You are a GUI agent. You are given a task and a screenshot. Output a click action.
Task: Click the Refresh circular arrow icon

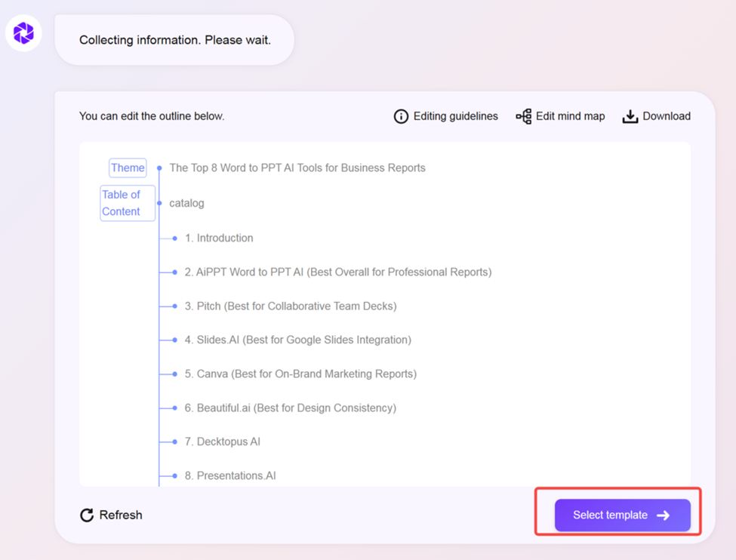(x=87, y=515)
